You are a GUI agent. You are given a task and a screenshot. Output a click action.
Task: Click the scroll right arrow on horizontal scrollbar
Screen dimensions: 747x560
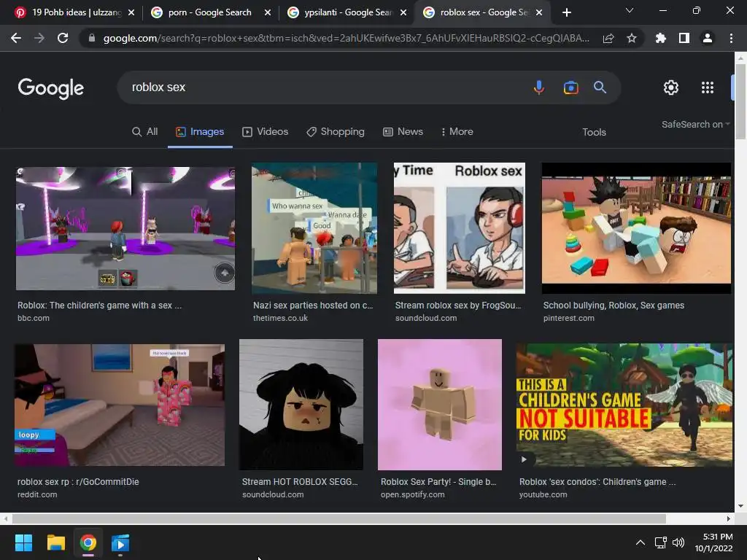729,518
